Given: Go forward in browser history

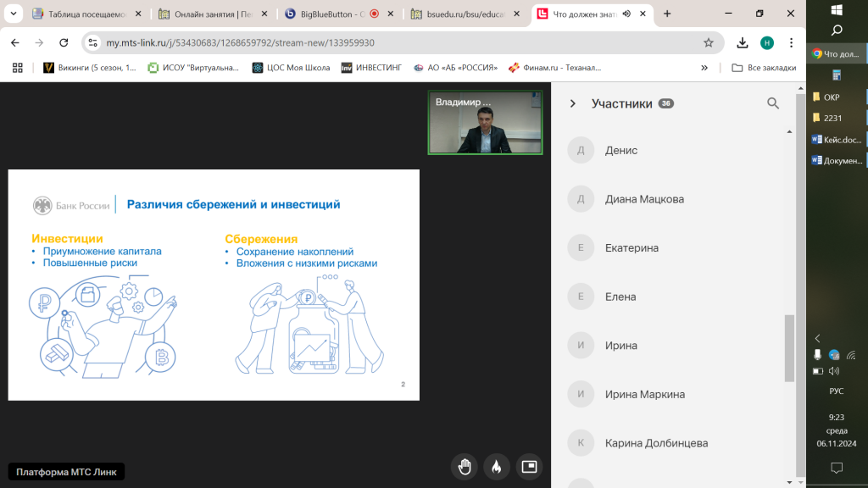Looking at the screenshot, I should click(x=39, y=42).
